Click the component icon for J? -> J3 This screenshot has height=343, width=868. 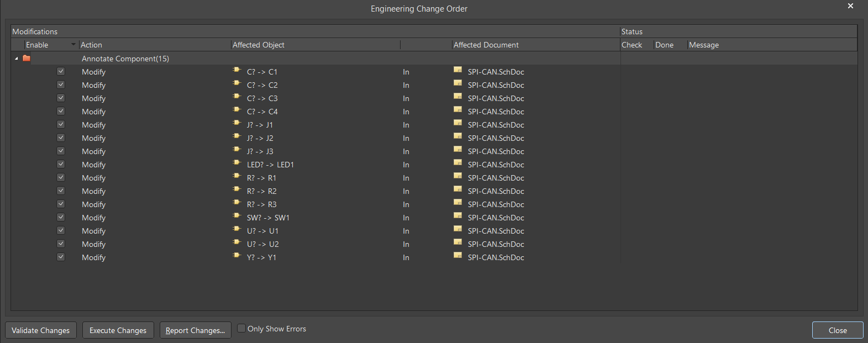pyautogui.click(x=237, y=150)
